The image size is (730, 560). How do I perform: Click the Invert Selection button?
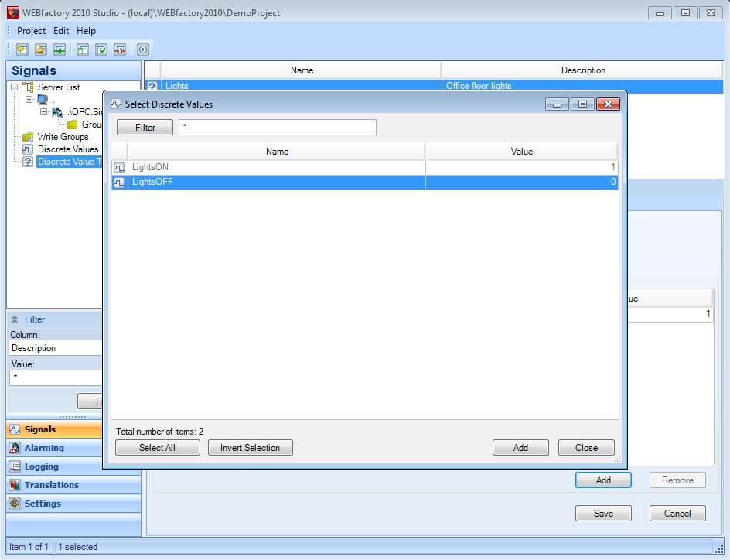coord(250,447)
